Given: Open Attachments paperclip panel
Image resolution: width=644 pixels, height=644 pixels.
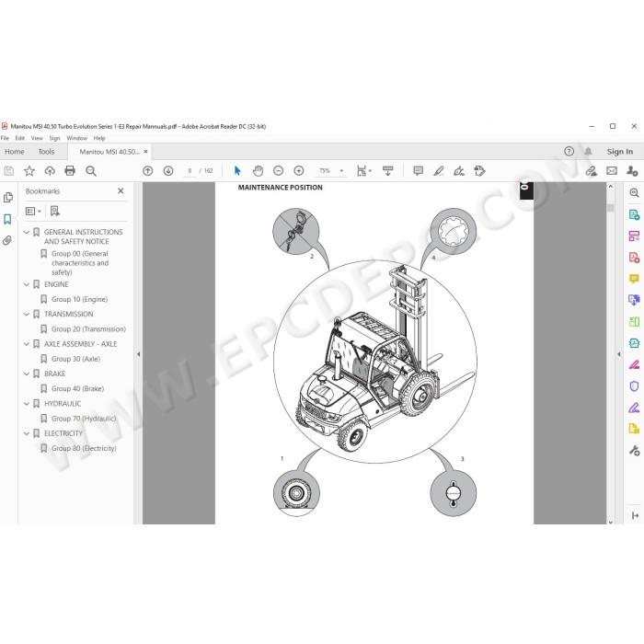Looking at the screenshot, I should 7,241.
